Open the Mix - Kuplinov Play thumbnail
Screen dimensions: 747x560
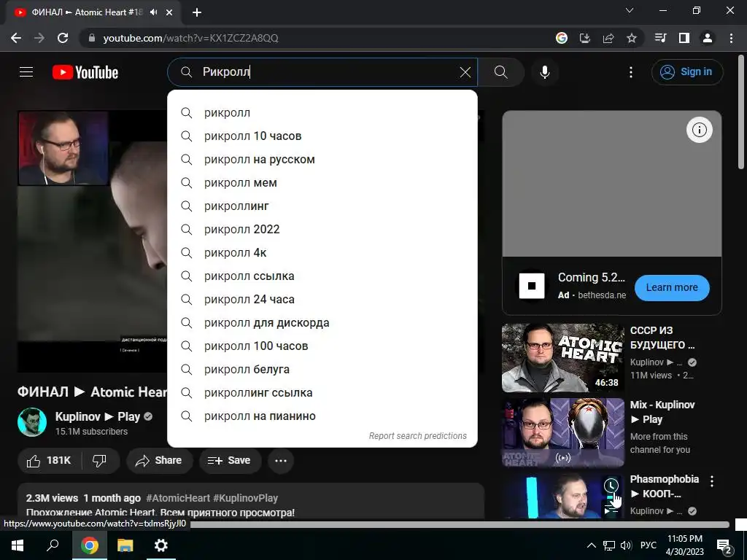pyautogui.click(x=562, y=432)
